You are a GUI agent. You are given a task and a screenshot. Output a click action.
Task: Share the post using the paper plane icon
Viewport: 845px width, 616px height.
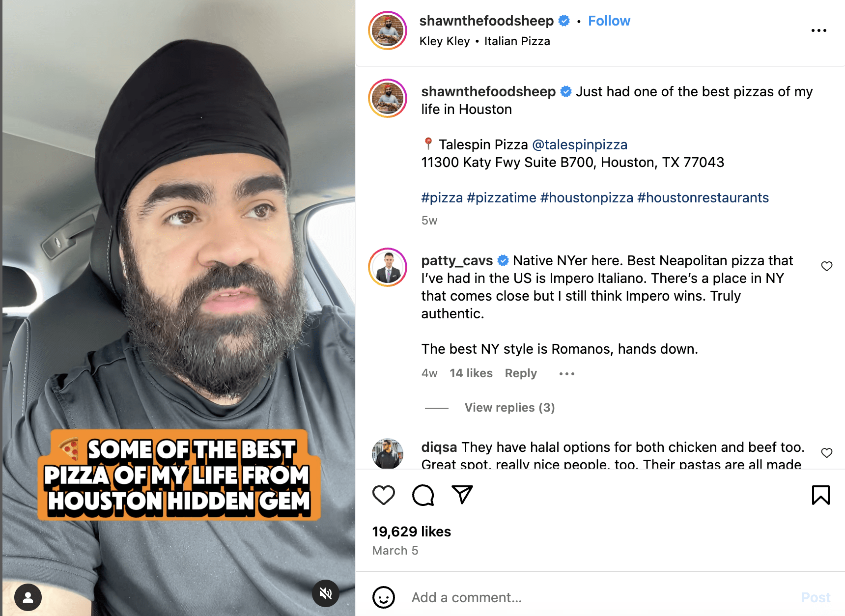(462, 495)
